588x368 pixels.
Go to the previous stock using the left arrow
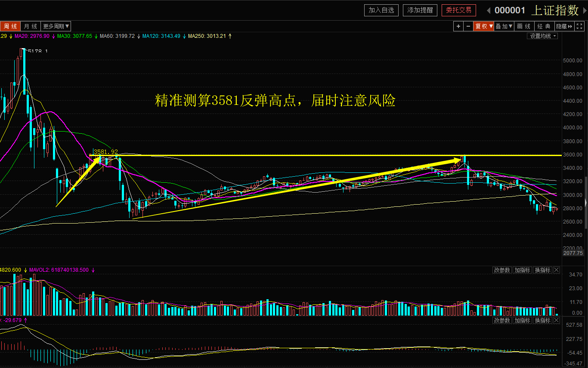point(489,10)
